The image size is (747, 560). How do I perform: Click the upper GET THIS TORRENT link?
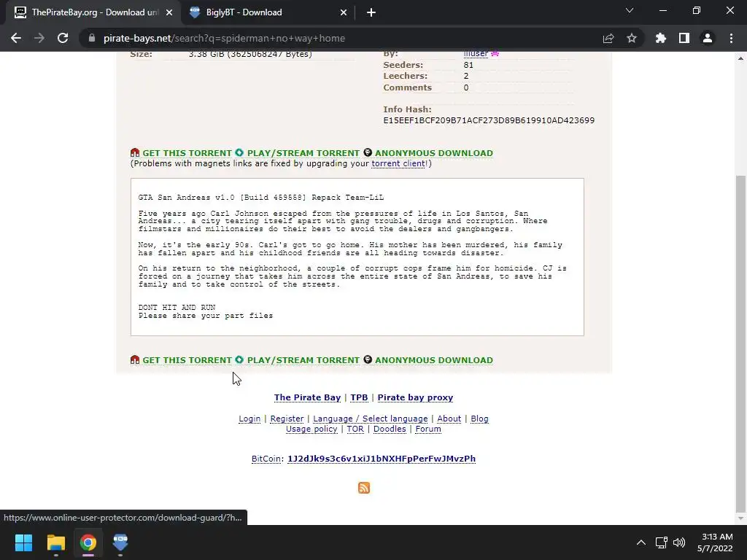187,153
